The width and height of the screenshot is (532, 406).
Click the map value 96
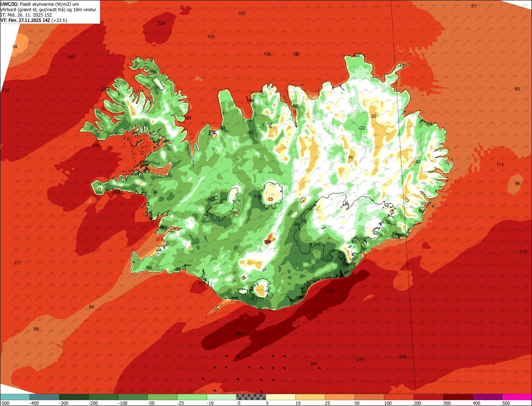[517, 183]
